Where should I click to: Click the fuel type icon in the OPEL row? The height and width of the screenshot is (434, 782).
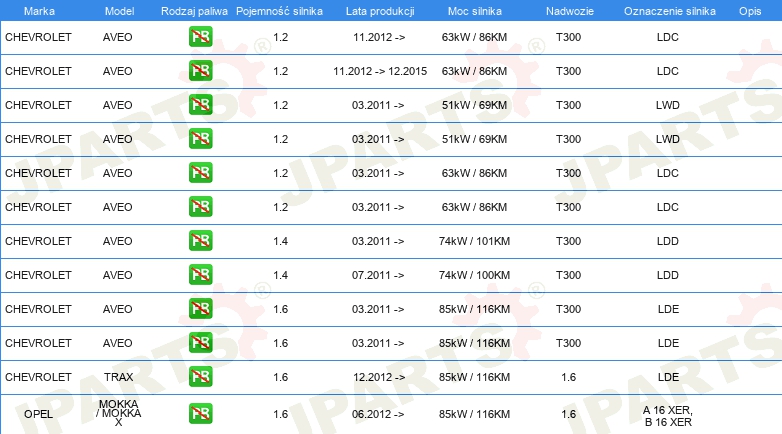click(x=200, y=414)
